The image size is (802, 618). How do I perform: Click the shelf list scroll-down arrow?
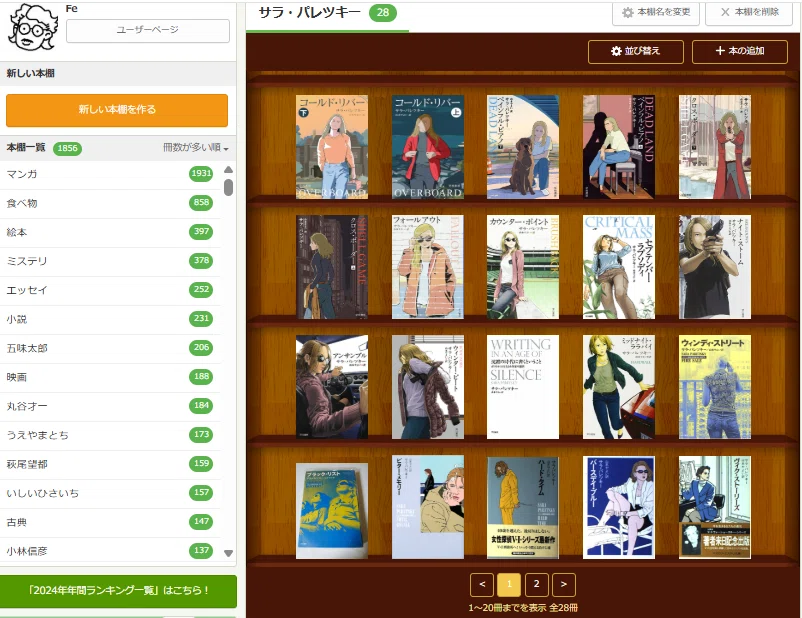(229, 553)
